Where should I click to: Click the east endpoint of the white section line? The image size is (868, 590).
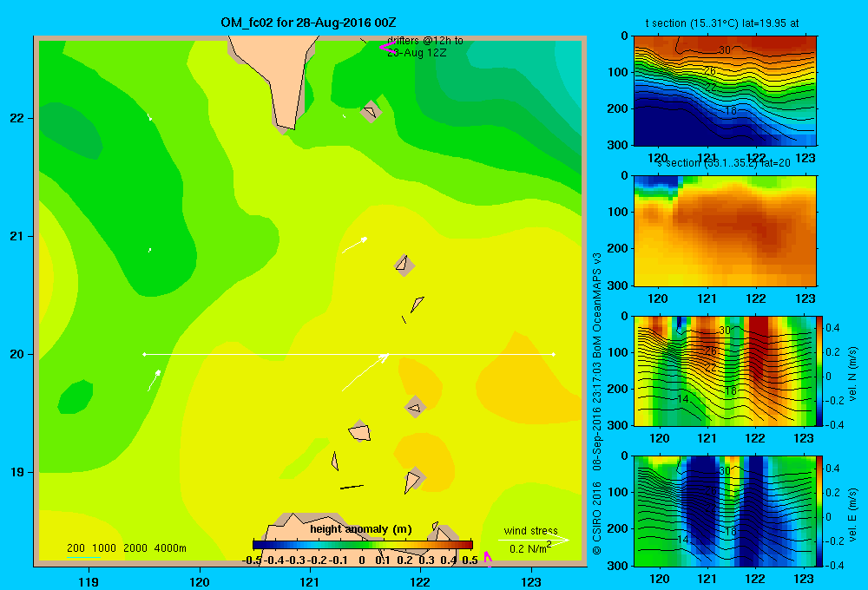point(554,354)
